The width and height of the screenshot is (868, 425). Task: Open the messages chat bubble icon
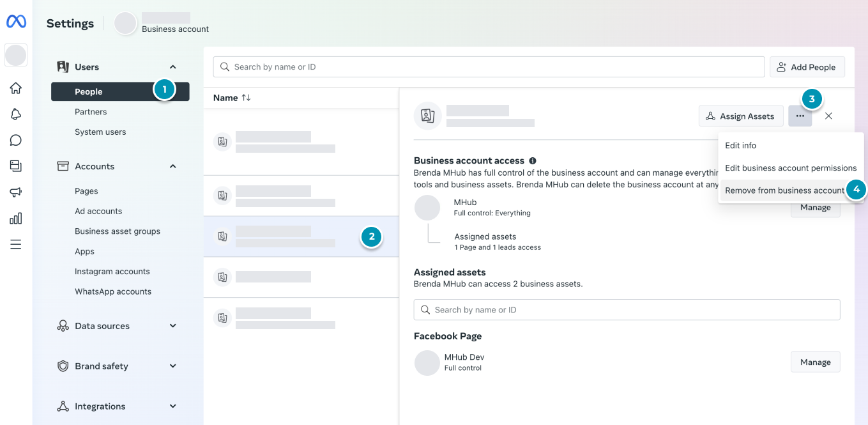pyautogui.click(x=16, y=141)
